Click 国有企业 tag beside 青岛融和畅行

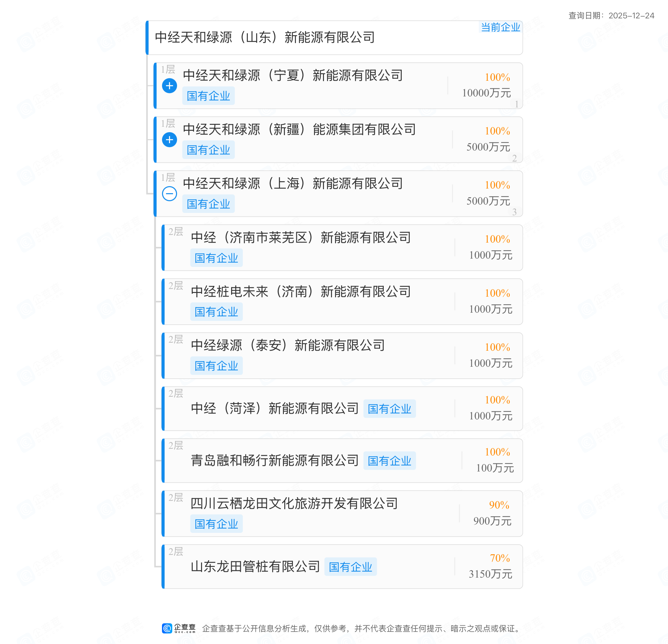389,461
